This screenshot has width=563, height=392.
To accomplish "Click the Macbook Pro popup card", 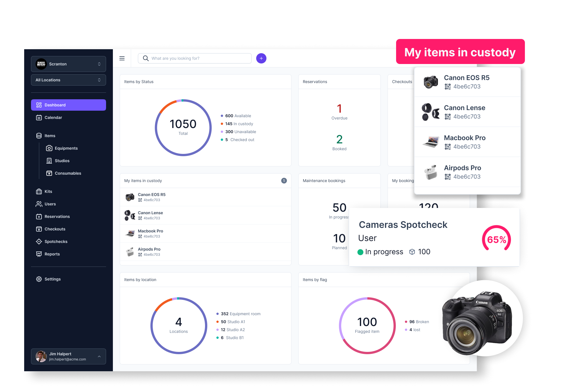I will (467, 142).
